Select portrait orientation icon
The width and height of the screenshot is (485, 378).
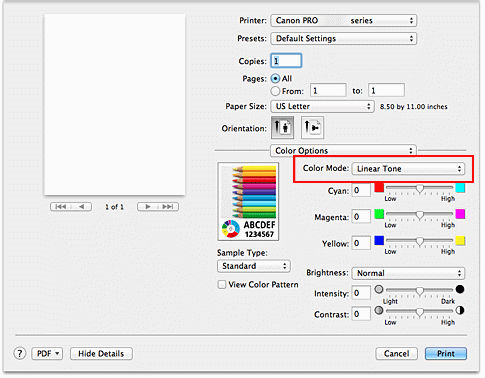(x=282, y=127)
